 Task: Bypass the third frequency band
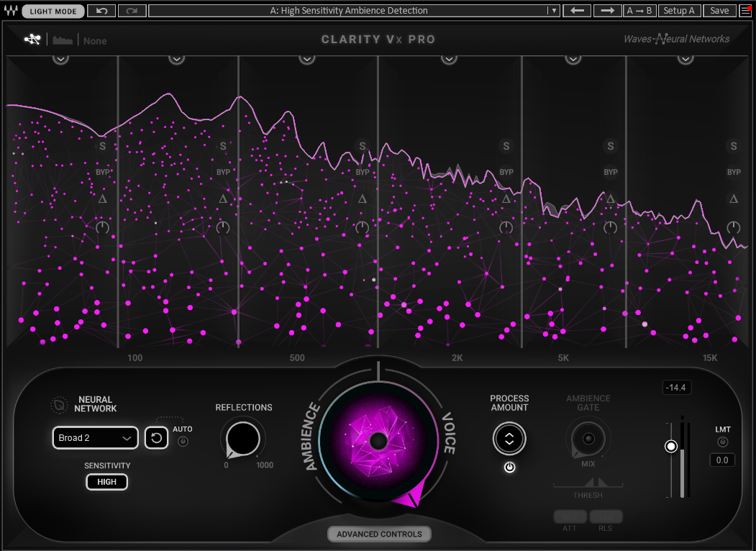tap(362, 172)
